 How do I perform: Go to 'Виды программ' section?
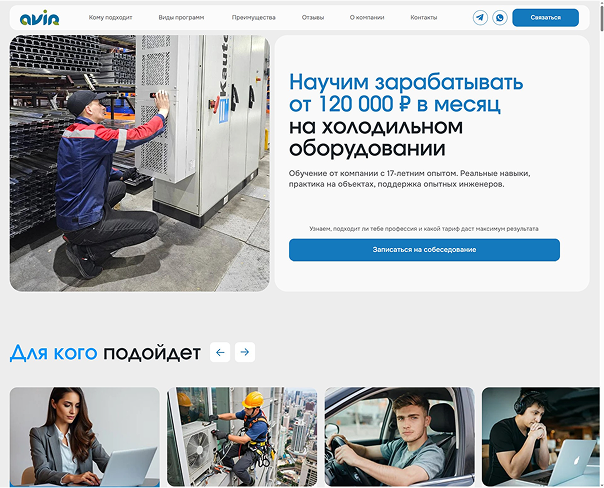(x=181, y=18)
